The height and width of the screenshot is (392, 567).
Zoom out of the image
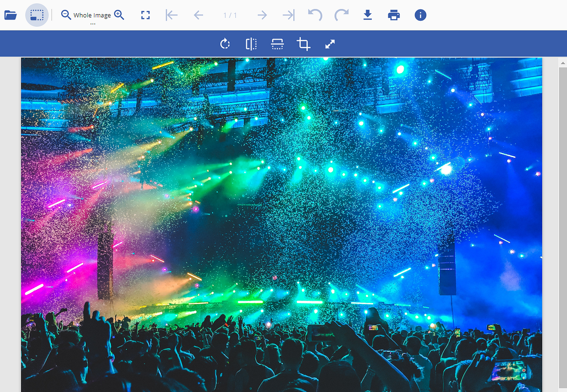[66, 15]
